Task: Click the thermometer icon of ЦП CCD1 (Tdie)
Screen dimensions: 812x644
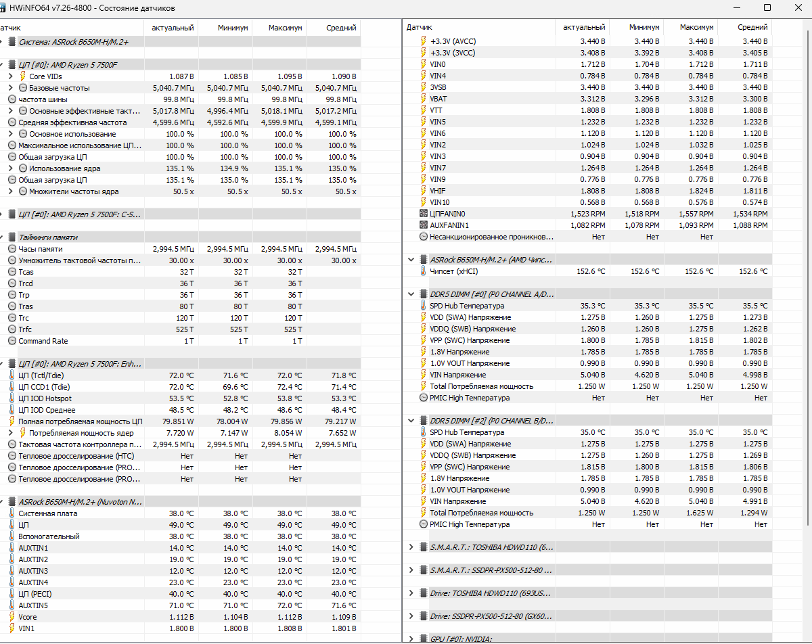Action: click(12, 387)
